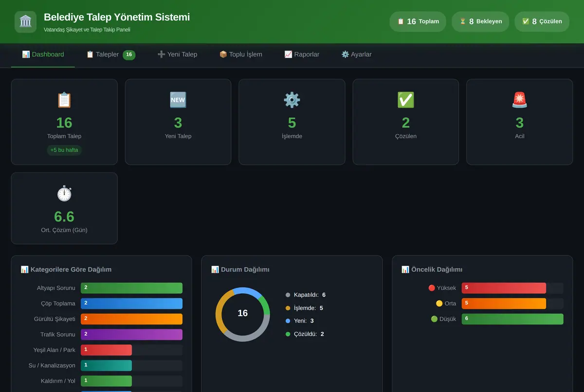This screenshot has height=392, width=584.
Task: Click the status donut chart center total
Action: [242, 313]
